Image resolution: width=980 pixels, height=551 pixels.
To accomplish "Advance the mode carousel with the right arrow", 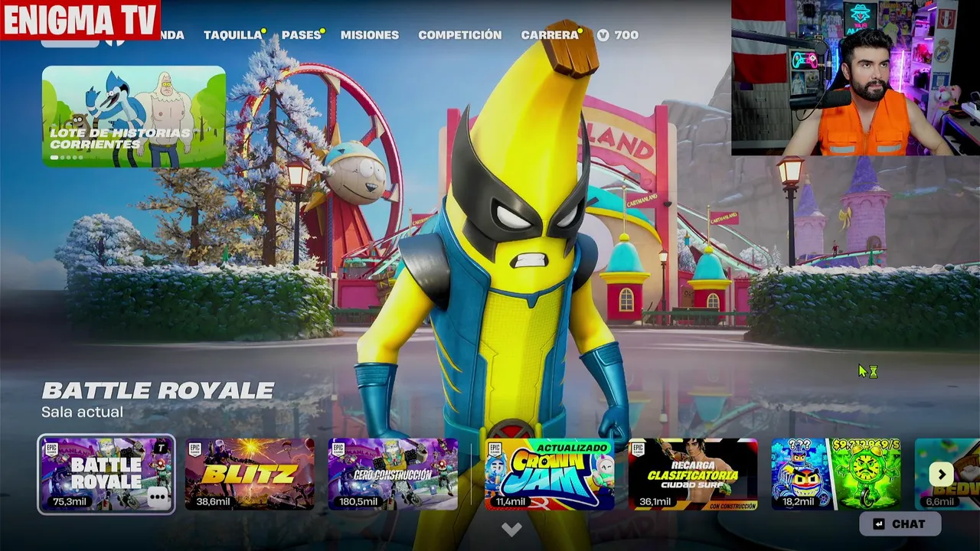I will [942, 474].
